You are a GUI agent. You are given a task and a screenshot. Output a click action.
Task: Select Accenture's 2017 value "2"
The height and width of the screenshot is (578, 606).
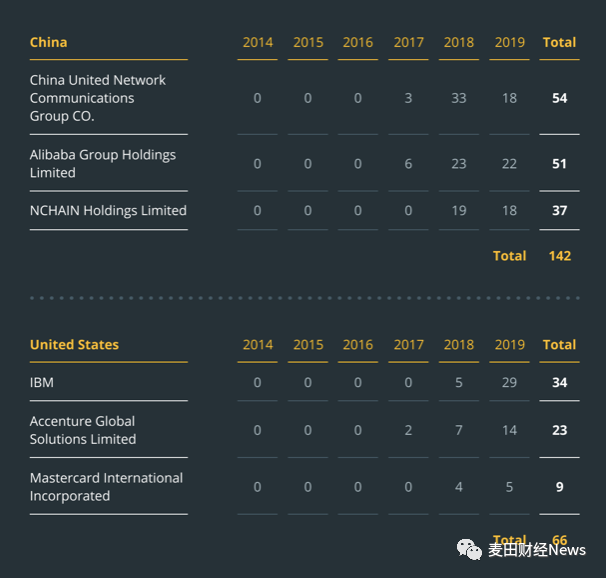click(409, 430)
